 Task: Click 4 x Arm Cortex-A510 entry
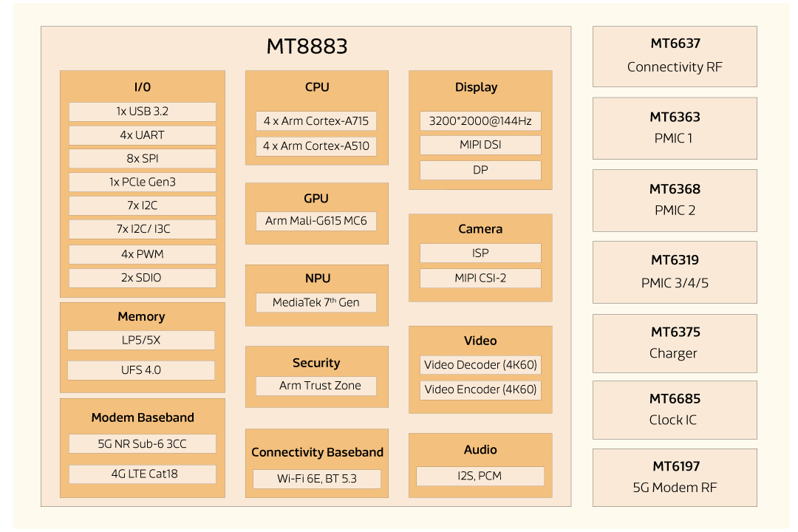point(316,146)
